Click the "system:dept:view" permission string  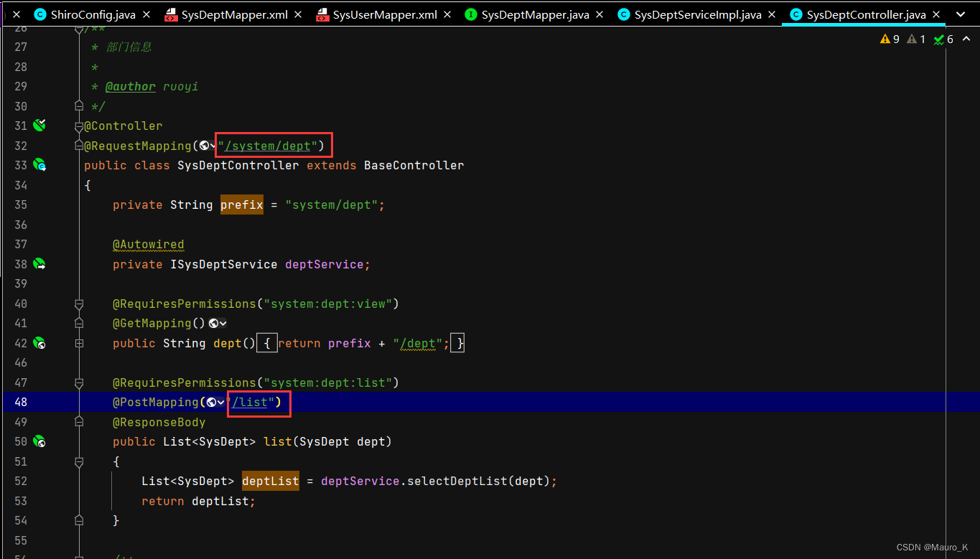tap(328, 304)
